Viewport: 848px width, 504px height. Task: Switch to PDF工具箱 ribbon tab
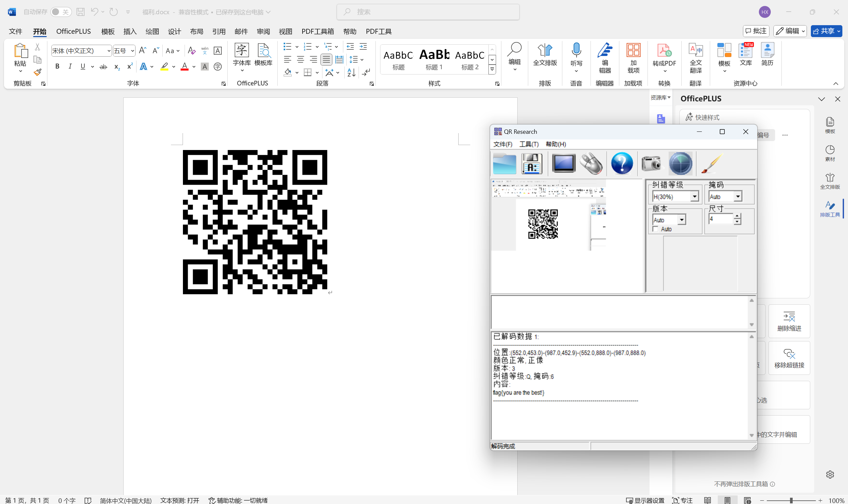[317, 31]
